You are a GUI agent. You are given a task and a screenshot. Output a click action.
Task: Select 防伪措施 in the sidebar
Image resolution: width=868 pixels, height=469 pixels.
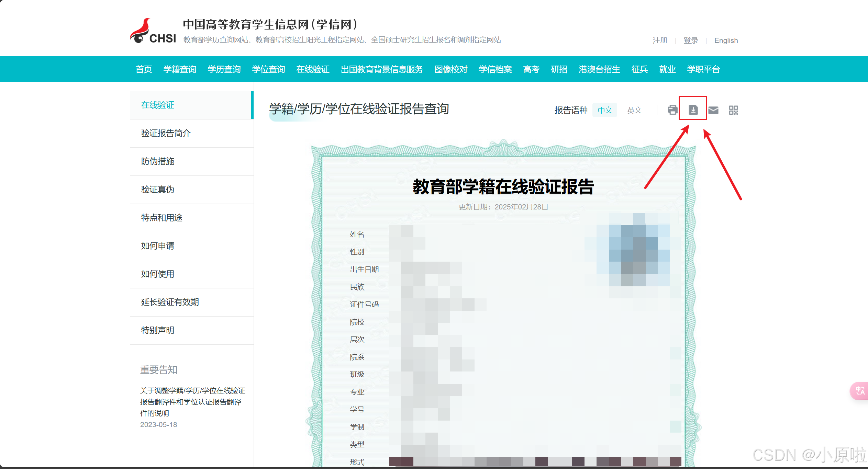(x=158, y=161)
